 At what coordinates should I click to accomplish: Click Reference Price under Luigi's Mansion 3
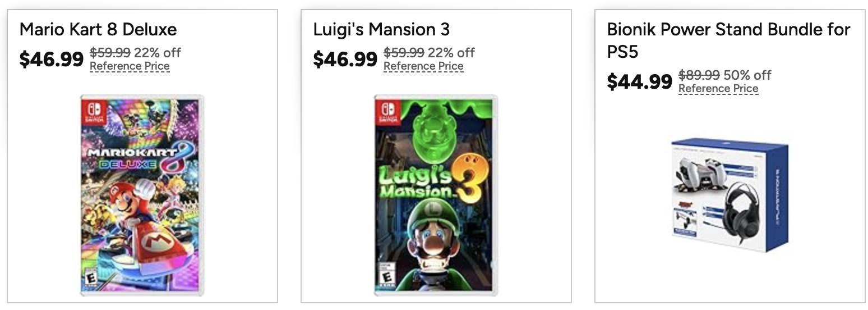coord(423,66)
